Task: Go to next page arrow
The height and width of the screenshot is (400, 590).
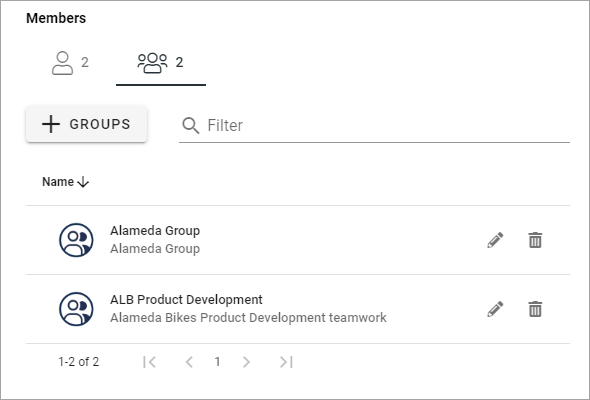Action: (246, 362)
